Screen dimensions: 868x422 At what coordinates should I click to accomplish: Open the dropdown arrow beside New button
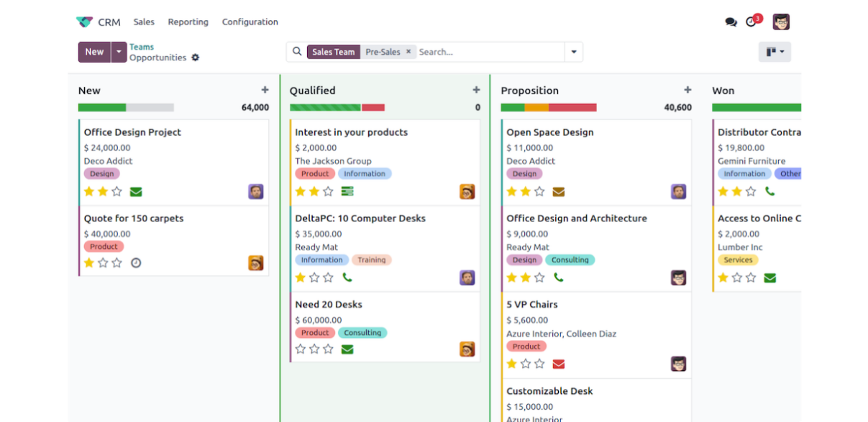(119, 52)
